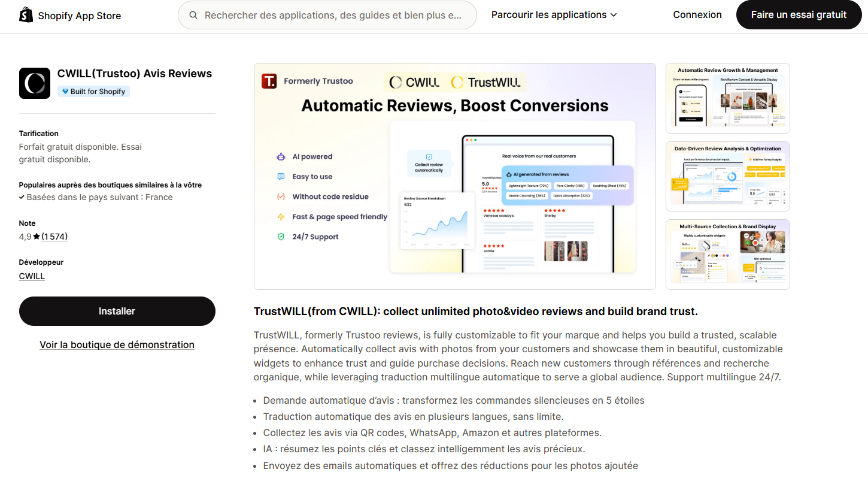This screenshot has height=481, width=868.
Task: Go to Shopify App Store home
Action: [x=70, y=15]
